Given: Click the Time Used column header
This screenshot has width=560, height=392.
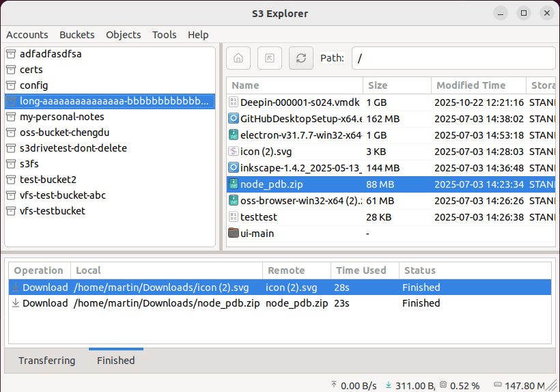Looking at the screenshot, I should click(365, 270).
